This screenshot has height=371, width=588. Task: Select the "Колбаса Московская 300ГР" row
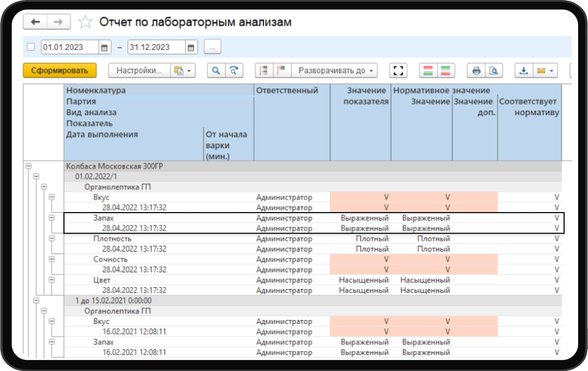click(x=313, y=166)
